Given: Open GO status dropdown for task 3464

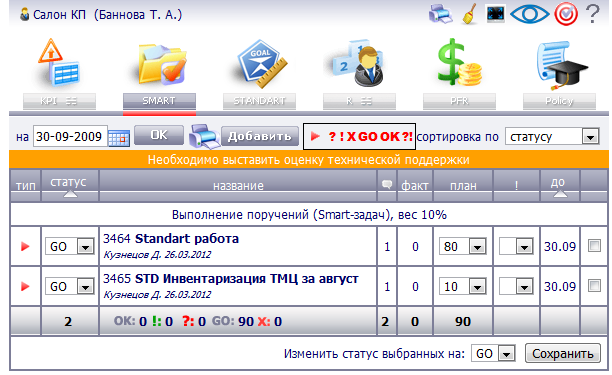Looking at the screenshot, I should (x=70, y=246).
